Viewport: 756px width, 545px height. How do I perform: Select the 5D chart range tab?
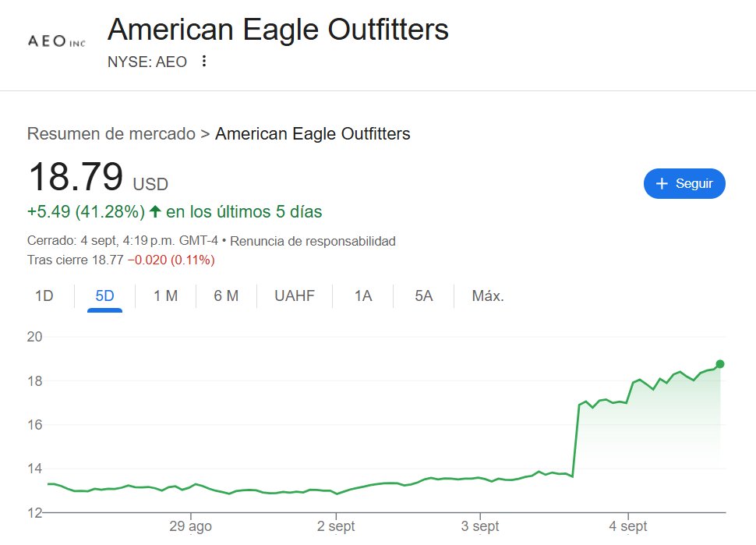104,296
